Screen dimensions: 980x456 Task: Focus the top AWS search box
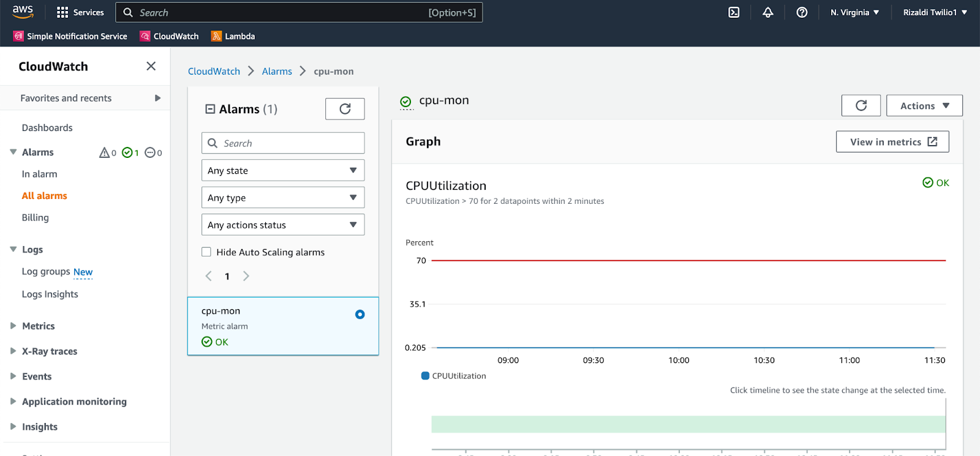click(x=300, y=12)
